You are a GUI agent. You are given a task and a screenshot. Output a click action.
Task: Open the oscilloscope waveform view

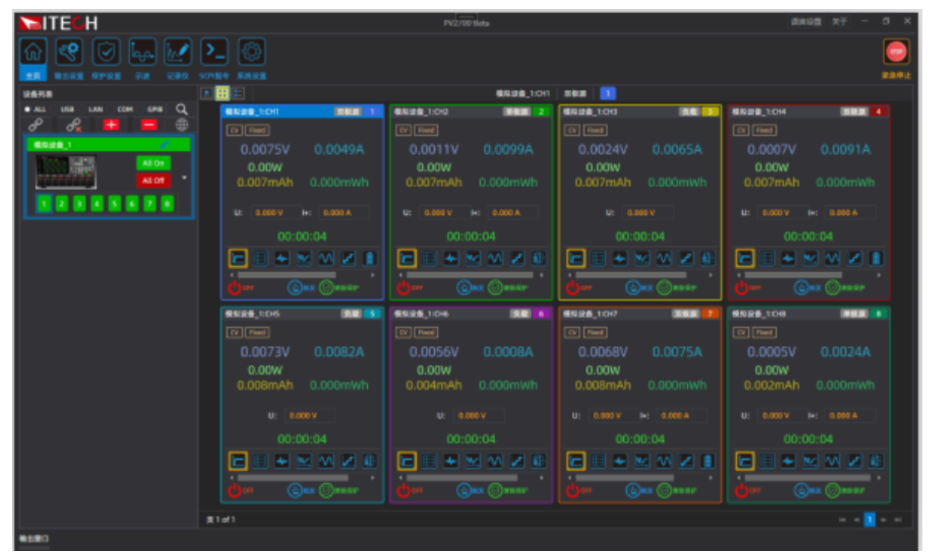coord(142,52)
